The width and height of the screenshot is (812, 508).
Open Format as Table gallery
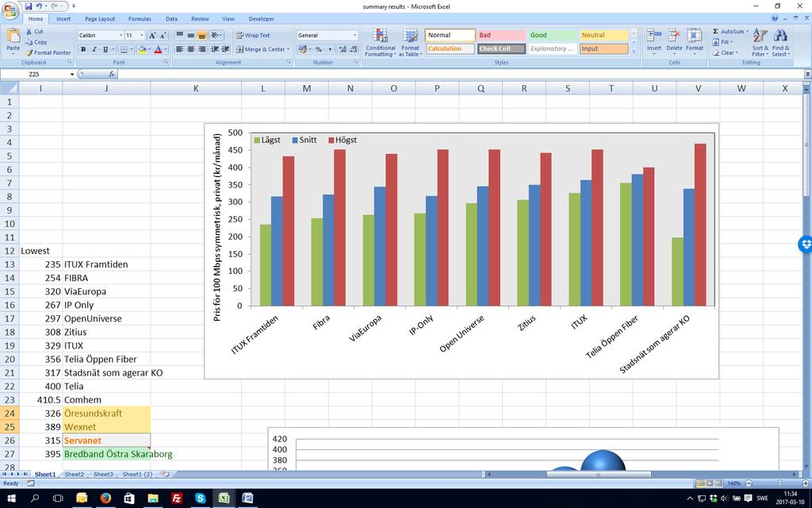(410, 43)
